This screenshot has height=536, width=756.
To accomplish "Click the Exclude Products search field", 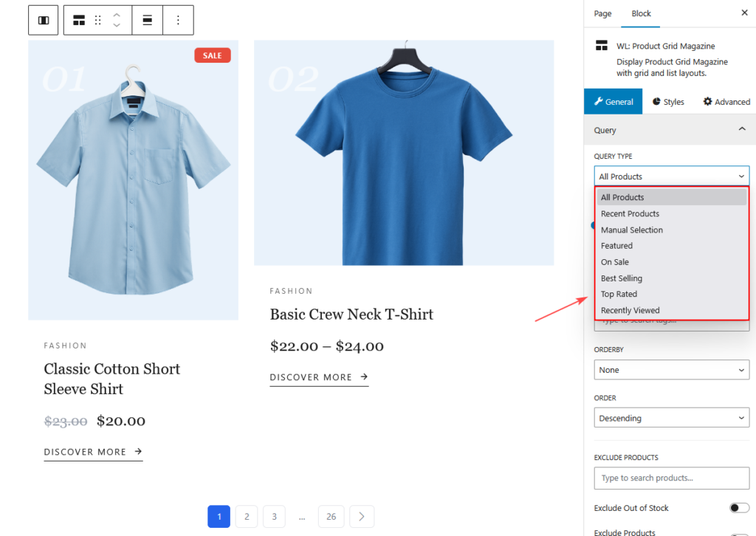I will (x=670, y=478).
